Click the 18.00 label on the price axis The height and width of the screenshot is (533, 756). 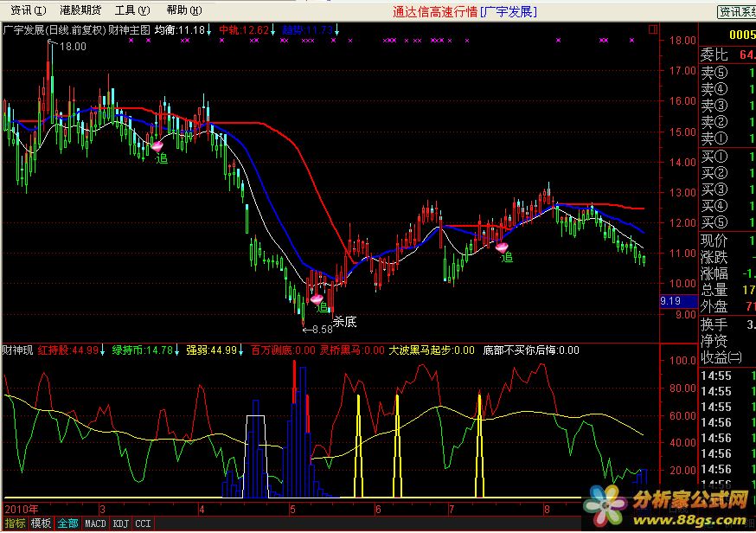pos(682,41)
